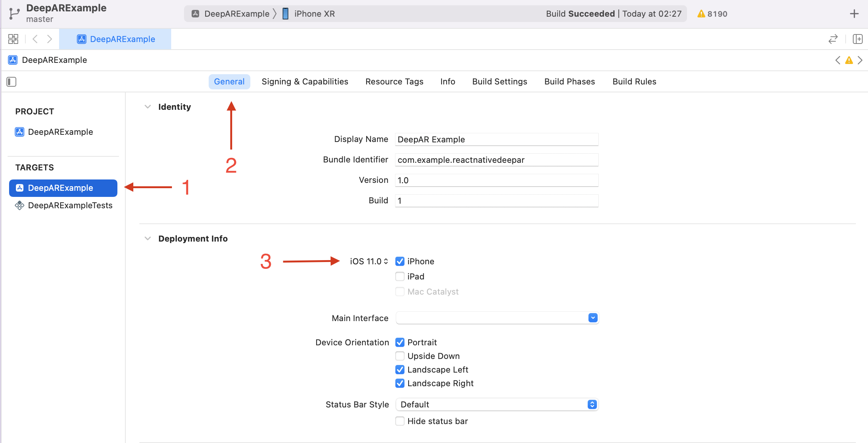
Task: Collapse the Identity section
Action: point(148,107)
